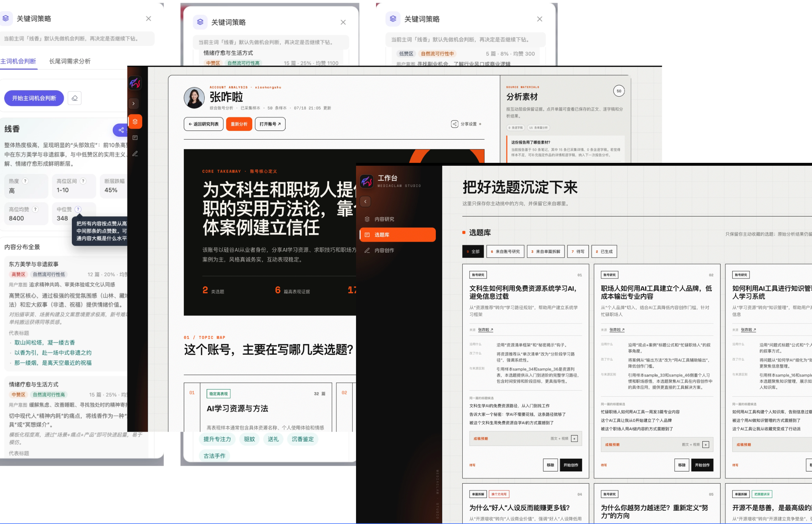Click card title 为什么"好人"人设反而能赚更多钱?

520,508
